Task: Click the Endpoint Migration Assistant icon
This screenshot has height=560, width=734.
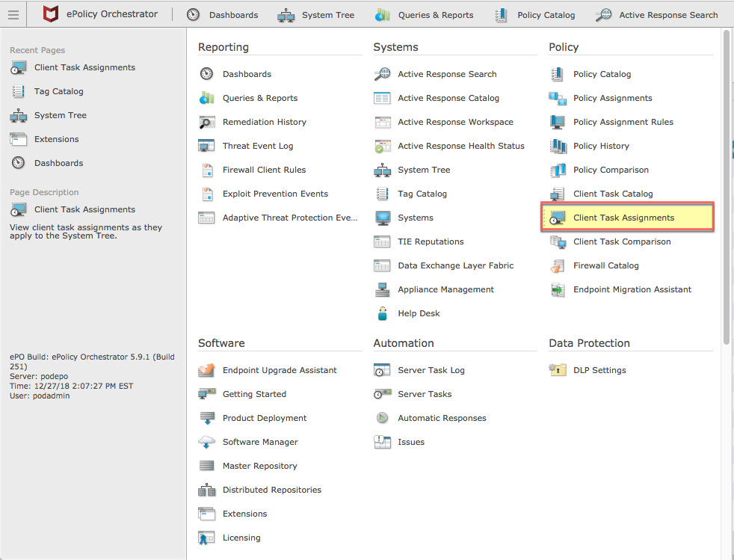Action: (558, 289)
